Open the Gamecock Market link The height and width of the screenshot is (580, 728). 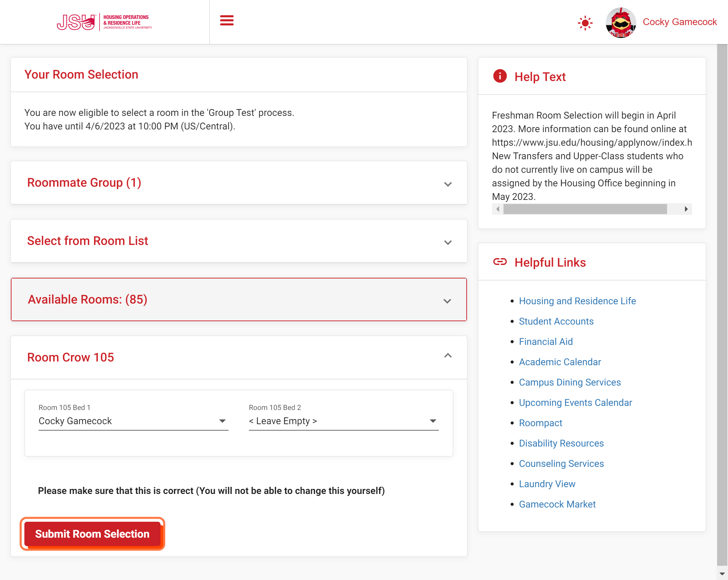557,504
